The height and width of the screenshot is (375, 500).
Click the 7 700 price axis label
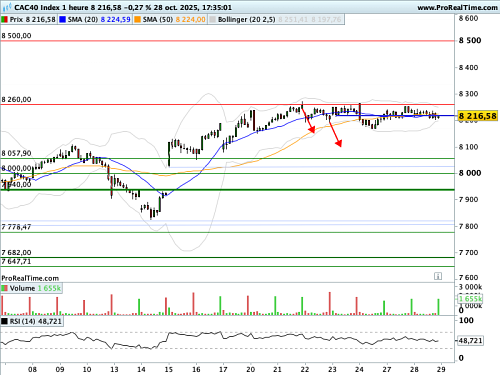point(468,253)
